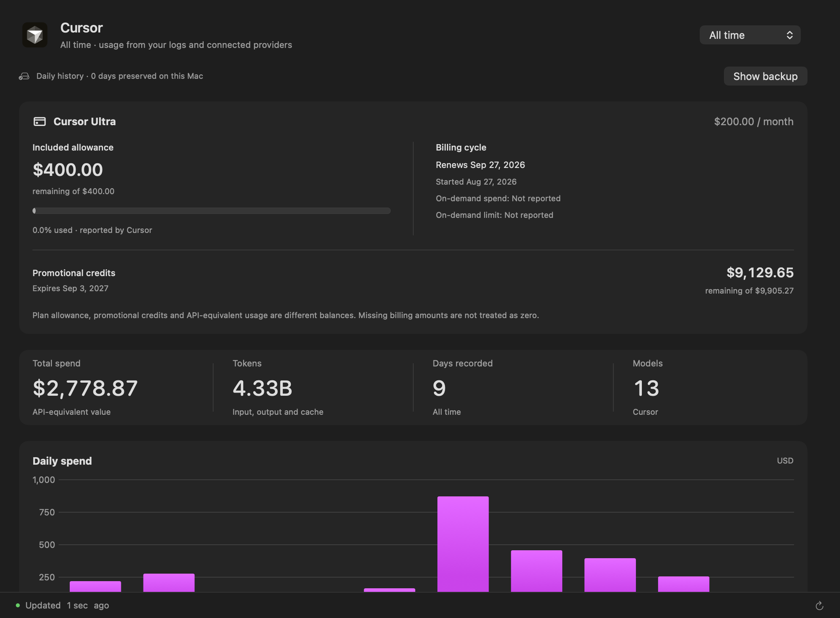Click the $2,778.87 total spend value
840x618 pixels.
(x=85, y=388)
